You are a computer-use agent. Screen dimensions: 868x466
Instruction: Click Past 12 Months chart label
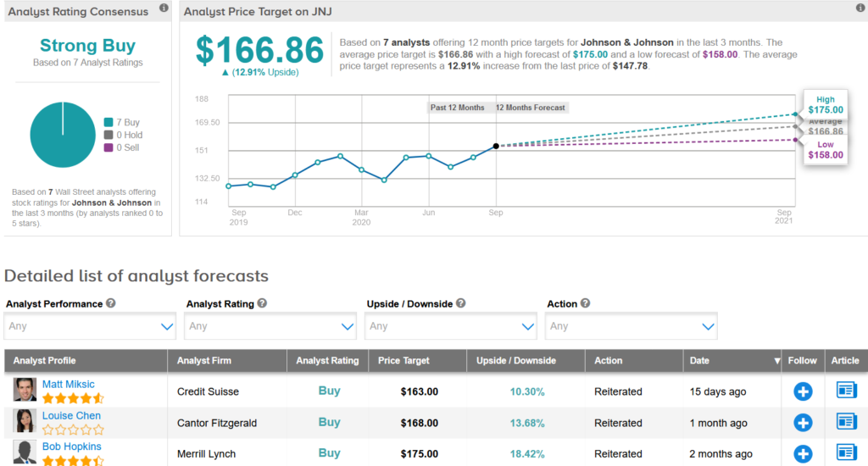coord(457,108)
